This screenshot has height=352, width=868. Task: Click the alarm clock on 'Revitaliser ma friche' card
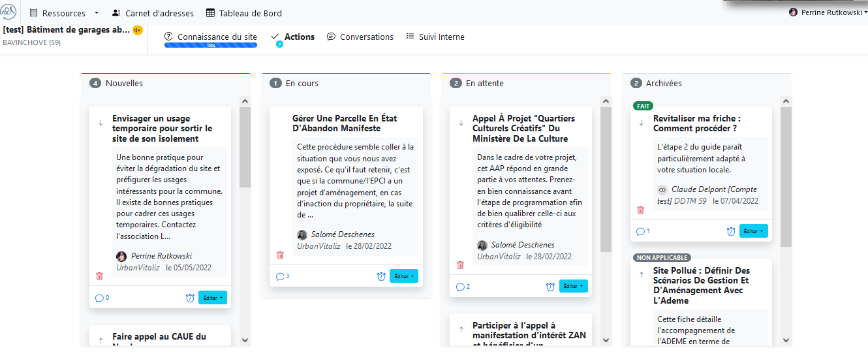click(731, 231)
